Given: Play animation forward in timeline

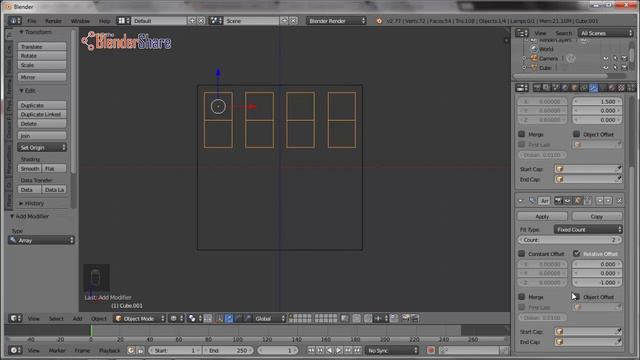Looking at the screenshot, I should coord(338,350).
